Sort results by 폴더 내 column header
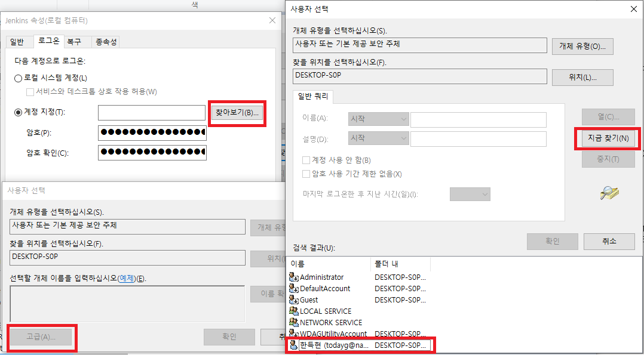 (400, 264)
